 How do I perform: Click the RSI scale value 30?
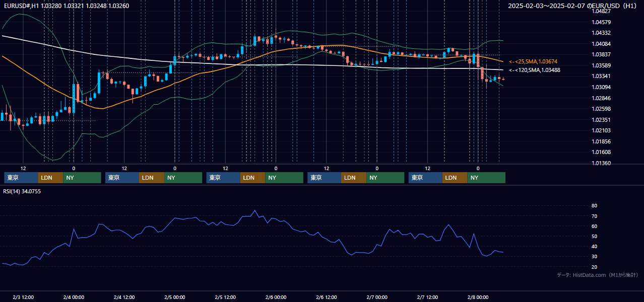[x=595, y=257]
